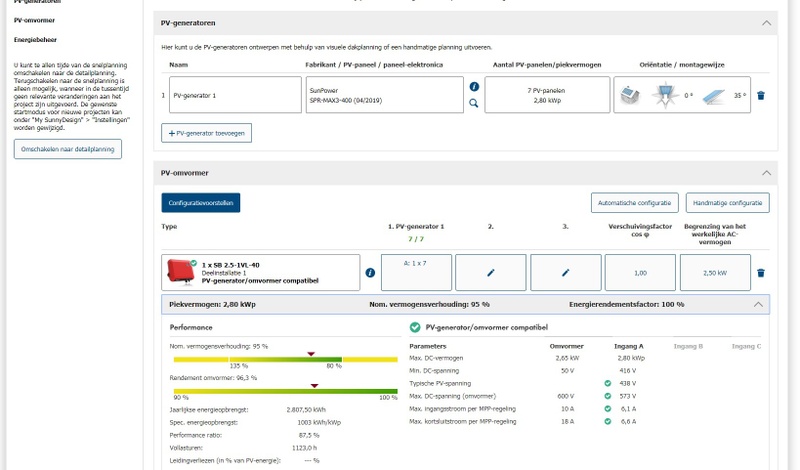800x470 pixels.
Task: Edit the third PV-generator input cell
Action: 565,273
